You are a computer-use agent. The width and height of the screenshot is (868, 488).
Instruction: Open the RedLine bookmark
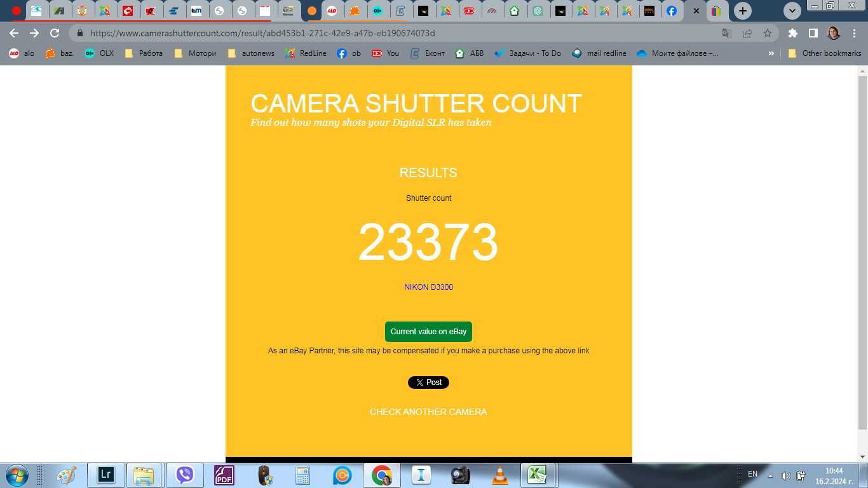306,53
